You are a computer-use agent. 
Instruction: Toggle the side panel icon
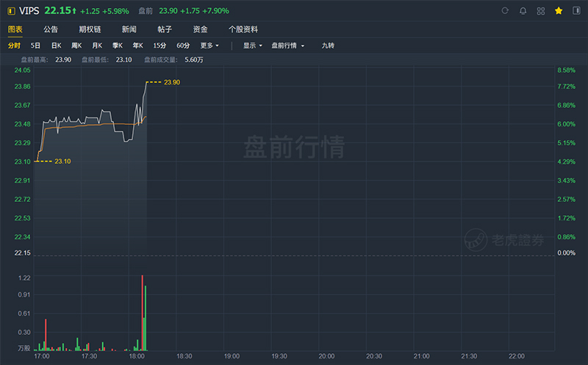click(576, 10)
